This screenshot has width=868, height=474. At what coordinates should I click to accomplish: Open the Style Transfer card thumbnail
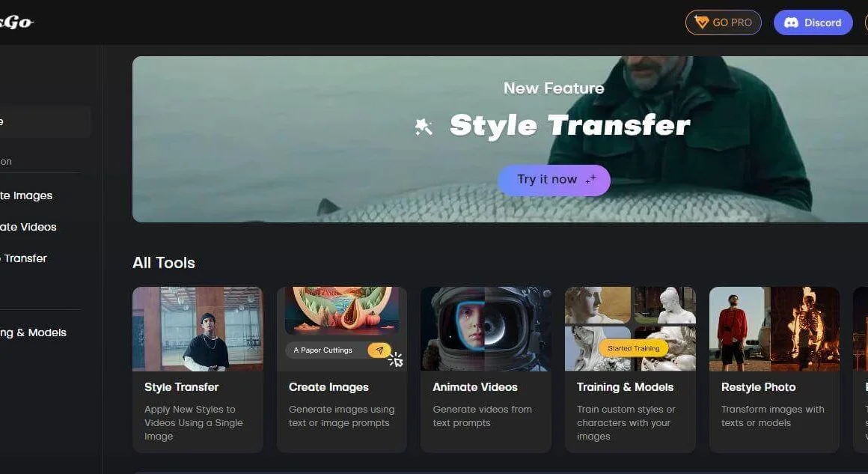coord(198,329)
